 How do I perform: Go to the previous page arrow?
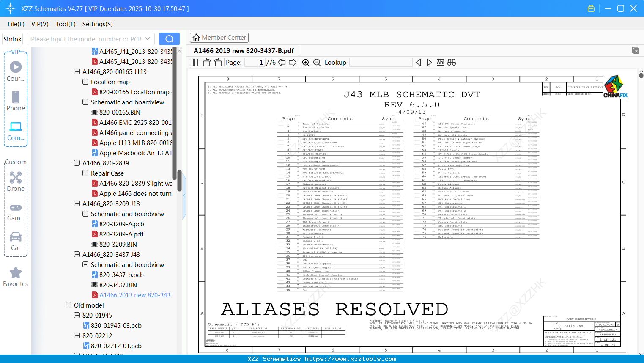click(282, 63)
